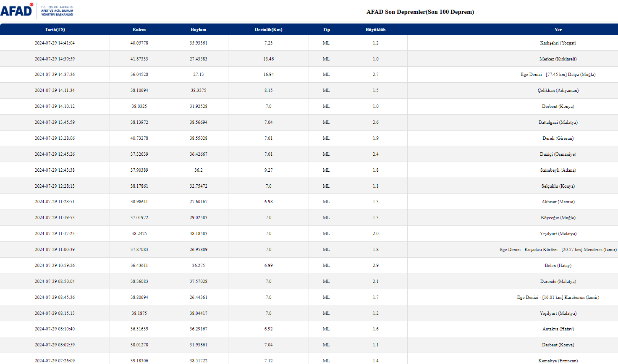Select date cell 2024-07-29 14:10:12
The width and height of the screenshot is (618, 364).
click(55, 106)
